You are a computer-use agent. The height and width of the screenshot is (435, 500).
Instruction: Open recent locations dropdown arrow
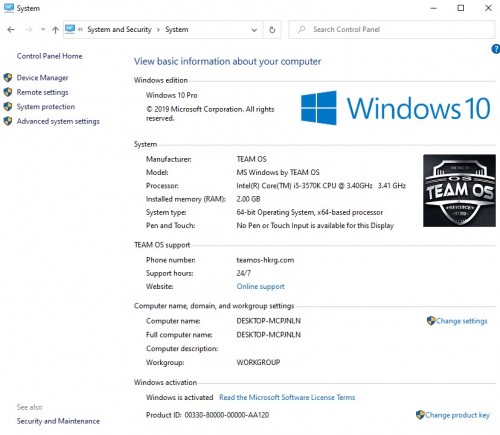[43, 30]
